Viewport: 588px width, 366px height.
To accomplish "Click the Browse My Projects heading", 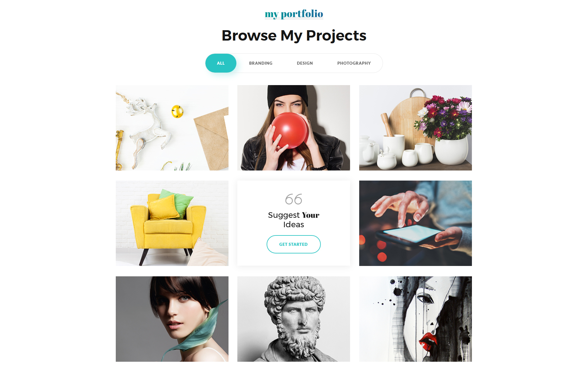I will click(x=294, y=35).
